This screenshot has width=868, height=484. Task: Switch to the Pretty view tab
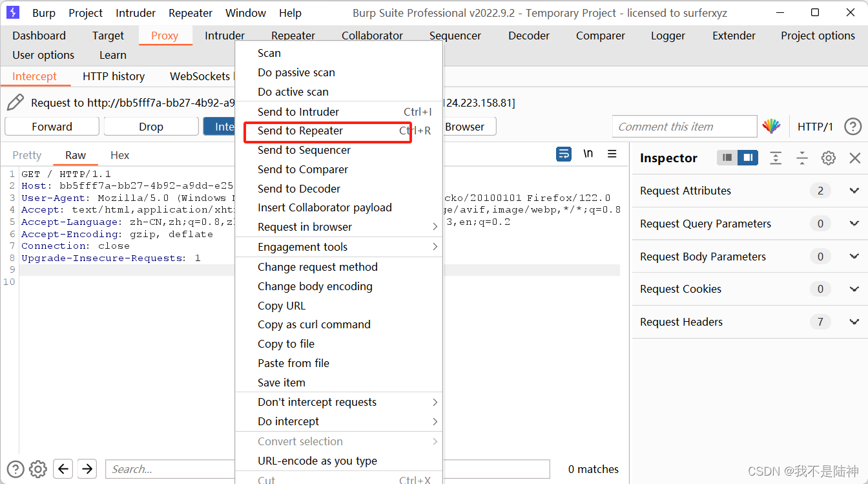pyautogui.click(x=27, y=155)
